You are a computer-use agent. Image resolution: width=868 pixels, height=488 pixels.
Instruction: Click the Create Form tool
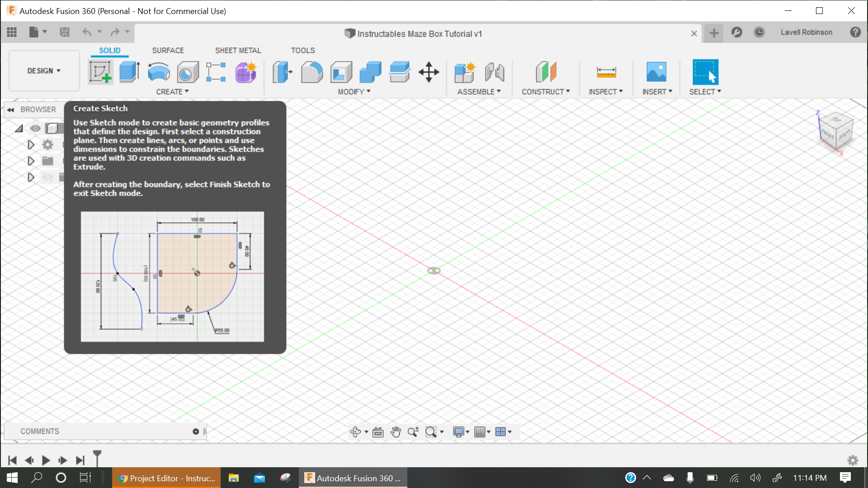pyautogui.click(x=246, y=72)
